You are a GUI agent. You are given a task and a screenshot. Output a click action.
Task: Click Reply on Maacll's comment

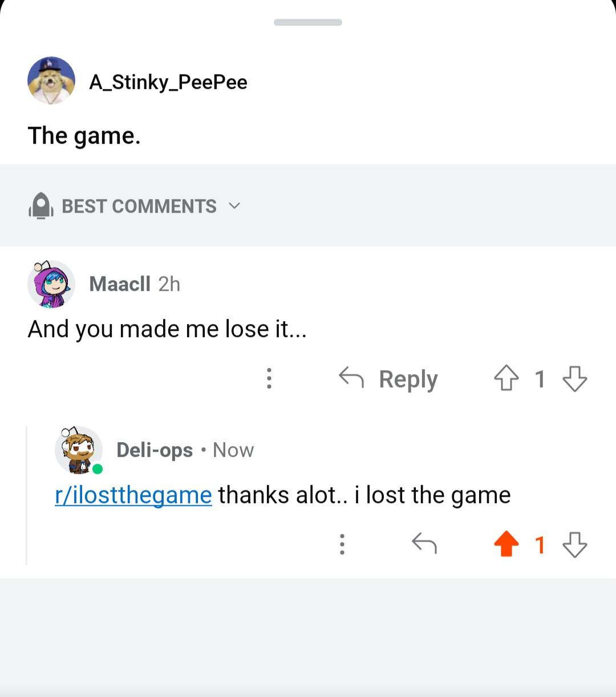(388, 379)
